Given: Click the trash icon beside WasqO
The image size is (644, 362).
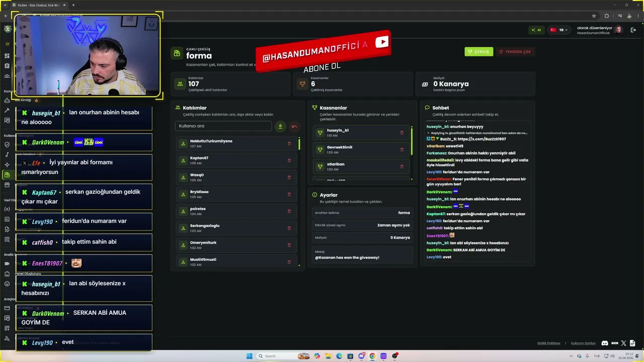Looking at the screenshot, I should [289, 177].
